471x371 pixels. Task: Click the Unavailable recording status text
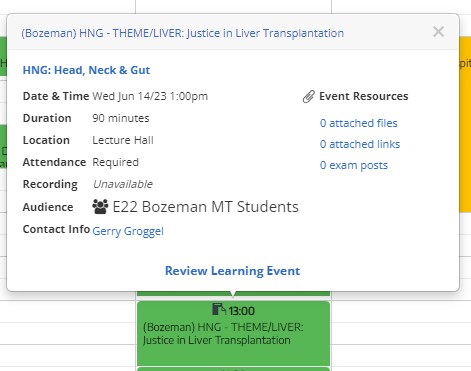point(123,184)
